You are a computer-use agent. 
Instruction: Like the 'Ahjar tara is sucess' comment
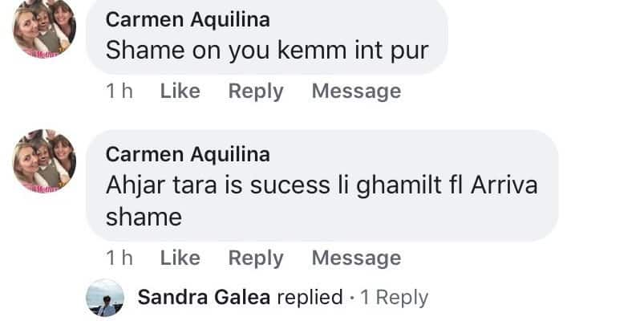(180, 258)
